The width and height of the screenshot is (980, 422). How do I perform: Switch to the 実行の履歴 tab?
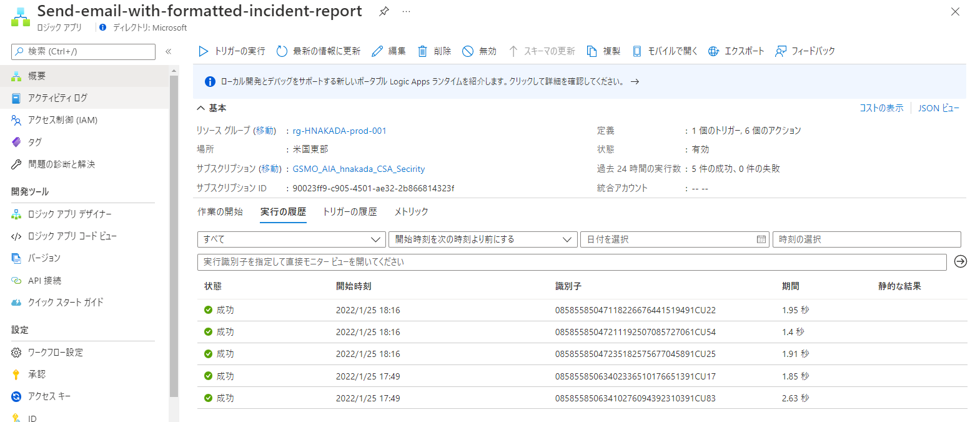pyautogui.click(x=283, y=212)
